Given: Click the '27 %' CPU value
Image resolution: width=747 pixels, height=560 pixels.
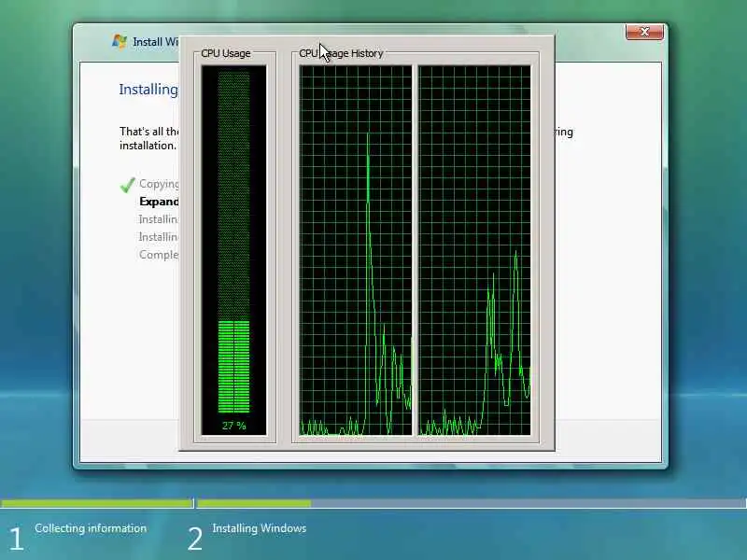Looking at the screenshot, I should 234,426.
